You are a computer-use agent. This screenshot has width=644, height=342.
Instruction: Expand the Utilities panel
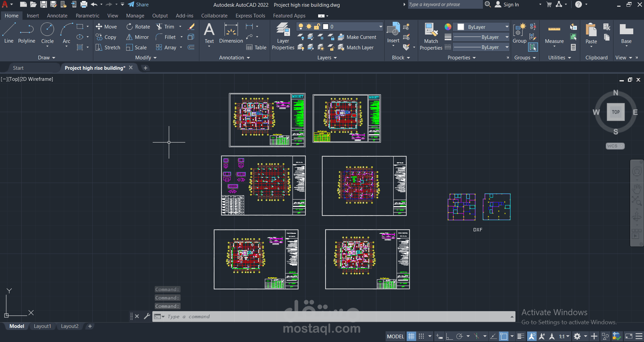[559, 58]
